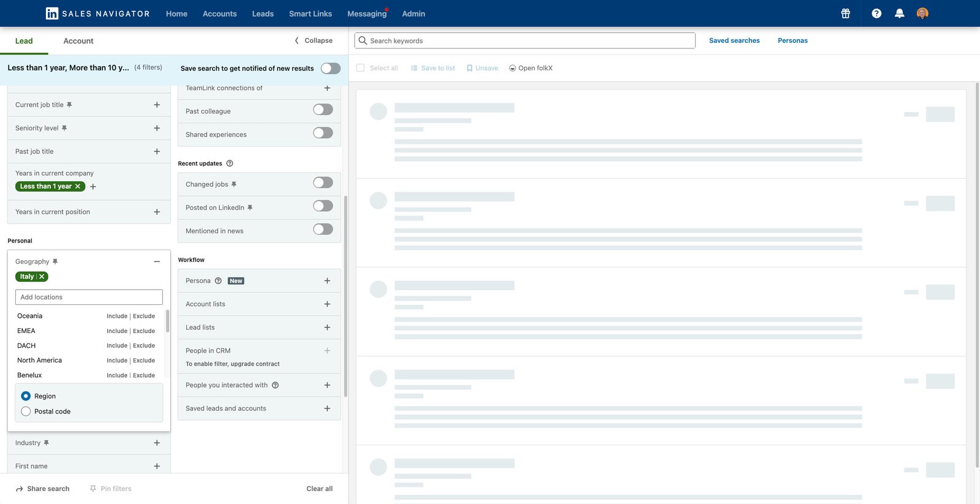The width and height of the screenshot is (980, 504).
Task: Click the Unsave bookmark icon
Action: click(x=470, y=68)
